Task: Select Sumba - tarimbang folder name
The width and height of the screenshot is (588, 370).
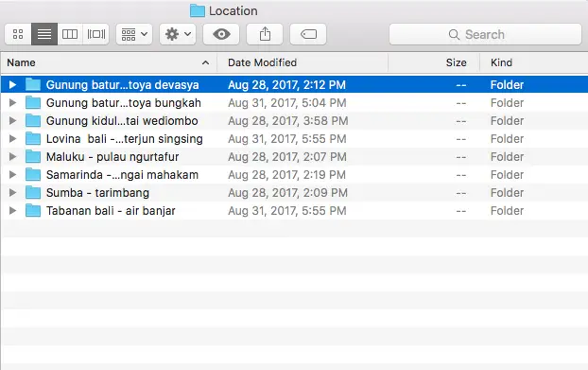Action: [97, 193]
